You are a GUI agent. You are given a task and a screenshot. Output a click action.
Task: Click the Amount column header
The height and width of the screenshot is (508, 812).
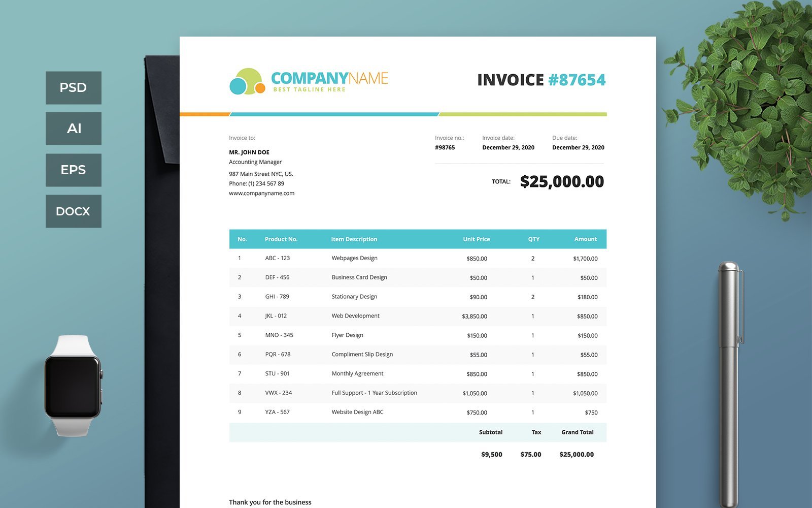pos(586,239)
